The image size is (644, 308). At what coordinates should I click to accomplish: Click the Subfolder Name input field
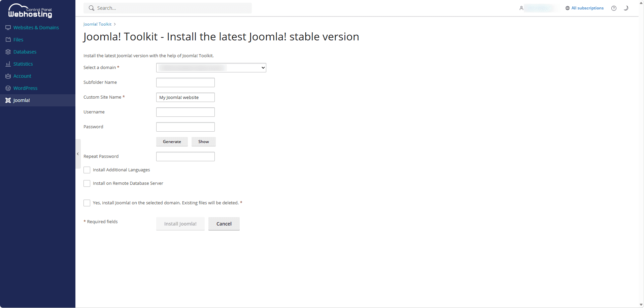pyautogui.click(x=185, y=82)
